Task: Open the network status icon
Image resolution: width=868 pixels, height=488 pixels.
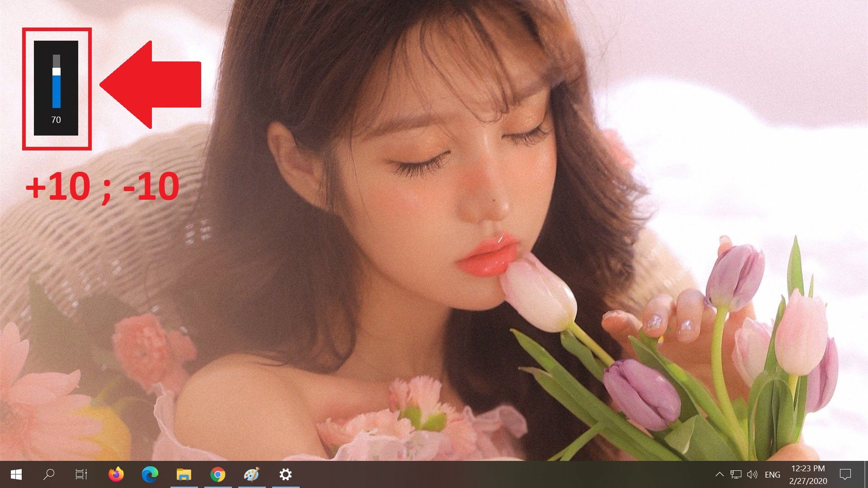Action: pos(736,474)
